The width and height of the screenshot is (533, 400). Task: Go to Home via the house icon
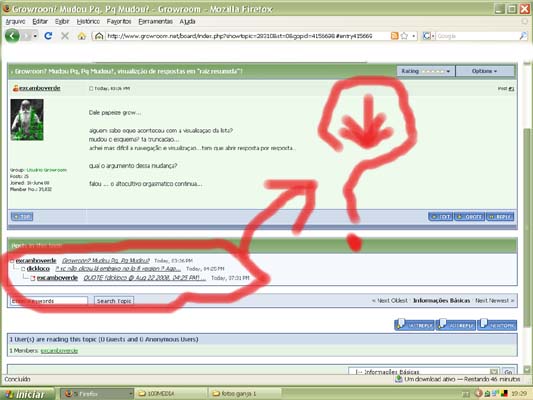pos(82,36)
